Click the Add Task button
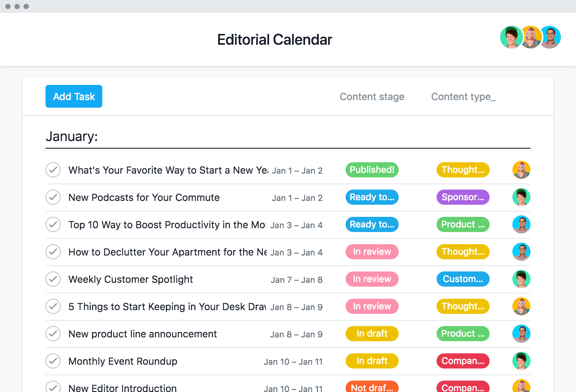 [74, 96]
